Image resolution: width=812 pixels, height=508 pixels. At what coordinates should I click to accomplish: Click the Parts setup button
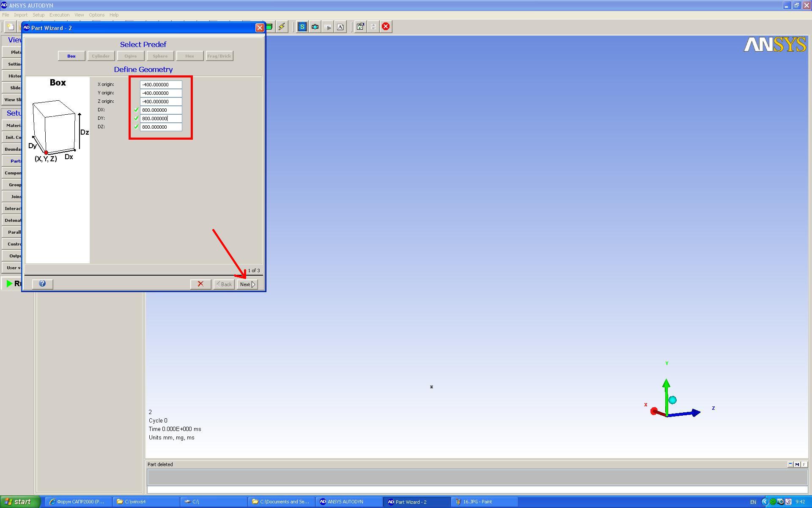coord(12,161)
